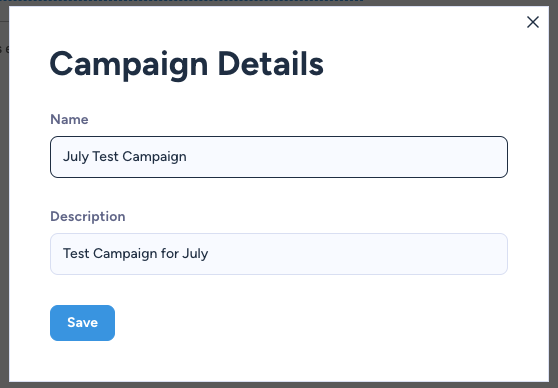
Task: Place cursor on "July Test Campaign" text
Action: tap(125, 157)
